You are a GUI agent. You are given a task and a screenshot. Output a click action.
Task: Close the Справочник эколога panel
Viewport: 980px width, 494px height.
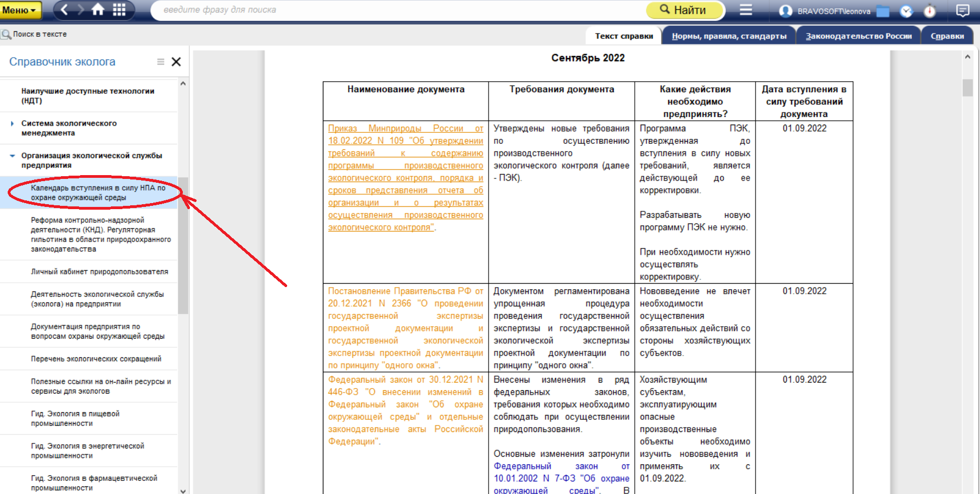tap(176, 62)
